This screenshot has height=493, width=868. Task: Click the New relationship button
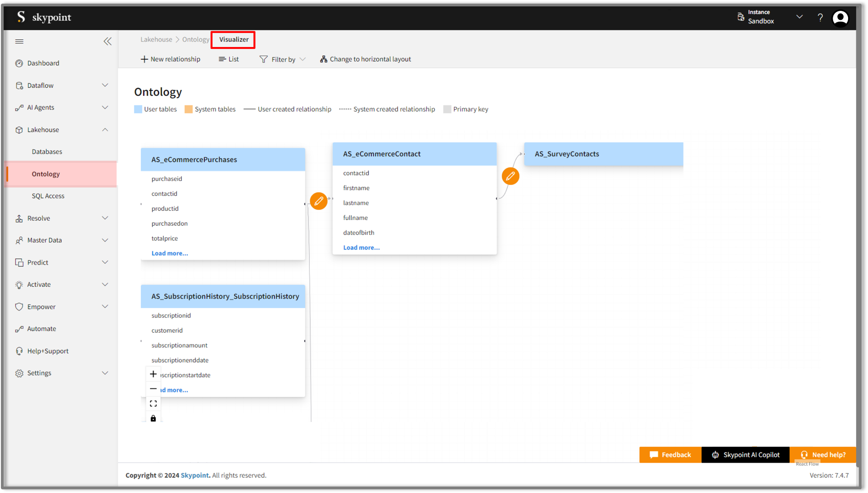pos(170,59)
